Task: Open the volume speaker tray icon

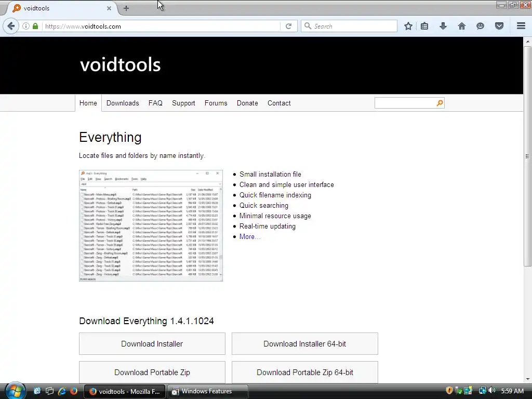Action: [491, 391]
